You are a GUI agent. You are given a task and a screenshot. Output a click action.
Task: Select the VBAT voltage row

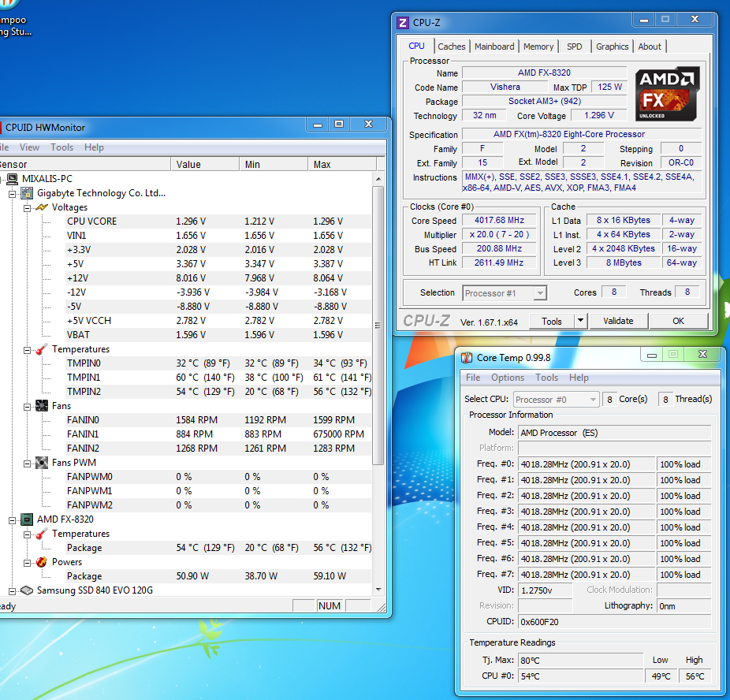coord(219,335)
